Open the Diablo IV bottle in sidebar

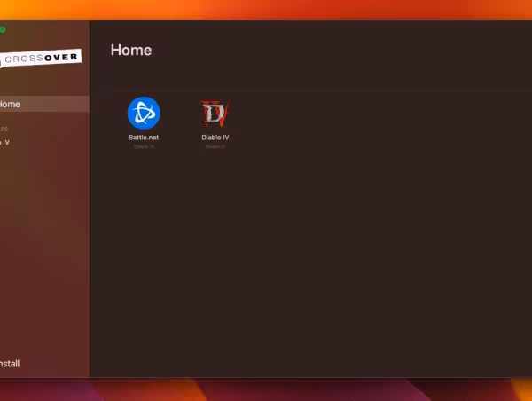point(4,142)
